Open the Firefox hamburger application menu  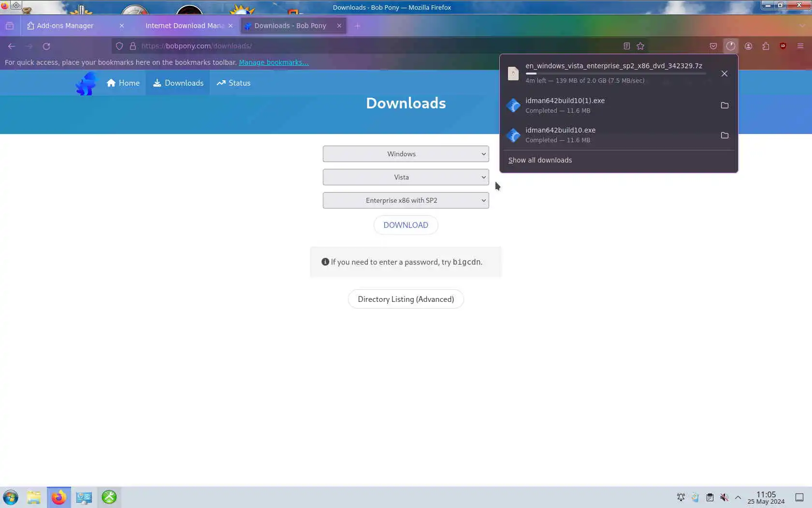[x=800, y=46]
